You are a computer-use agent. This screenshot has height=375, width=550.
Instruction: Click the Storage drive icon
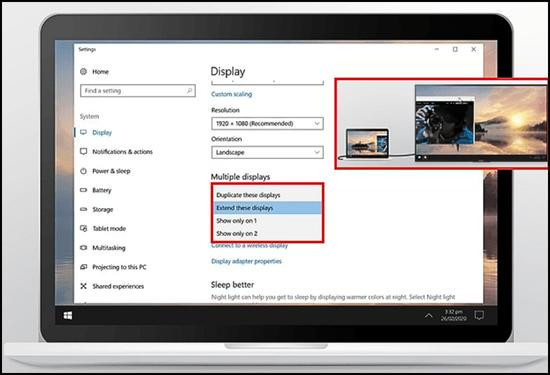(83, 209)
